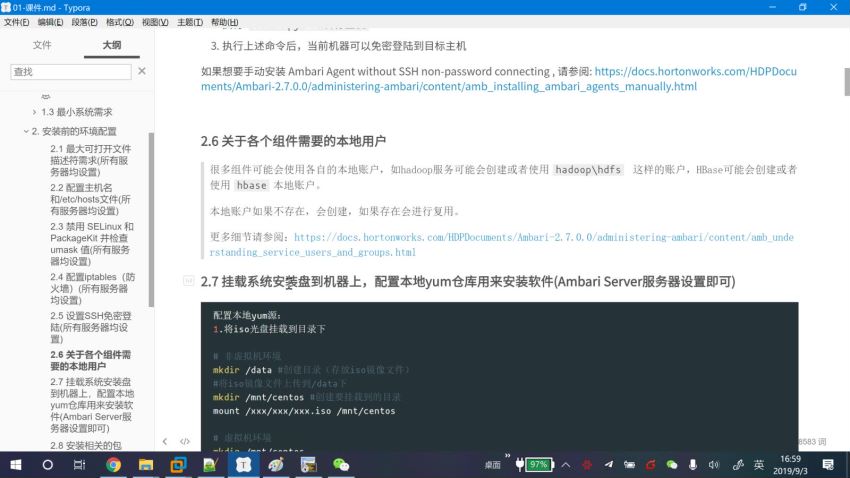The height and width of the screenshot is (478, 850).
Task: Click the microphone tray icon
Action: click(692, 465)
